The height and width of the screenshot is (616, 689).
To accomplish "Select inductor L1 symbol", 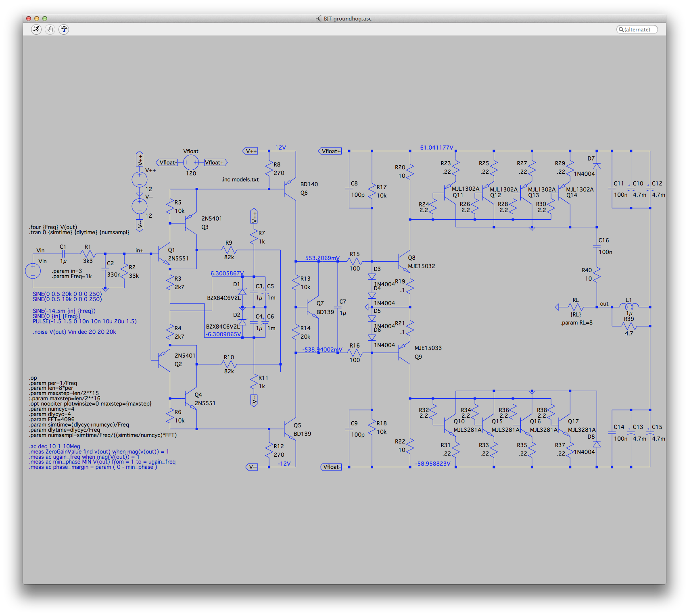I will click(629, 306).
